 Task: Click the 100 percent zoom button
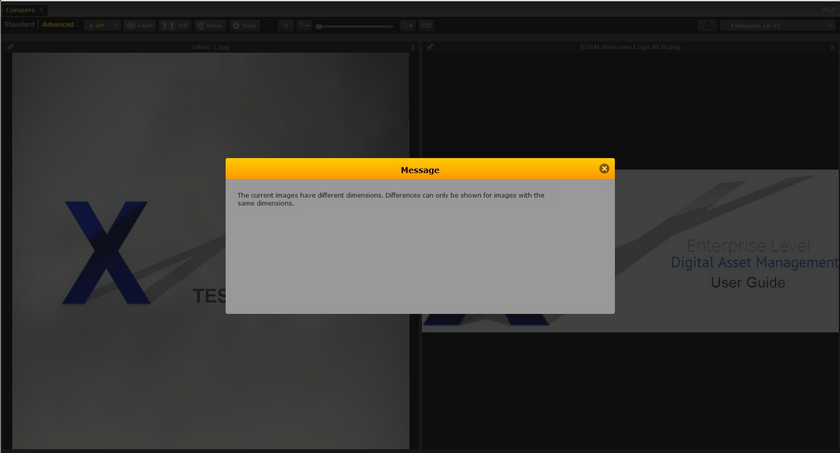(x=427, y=25)
